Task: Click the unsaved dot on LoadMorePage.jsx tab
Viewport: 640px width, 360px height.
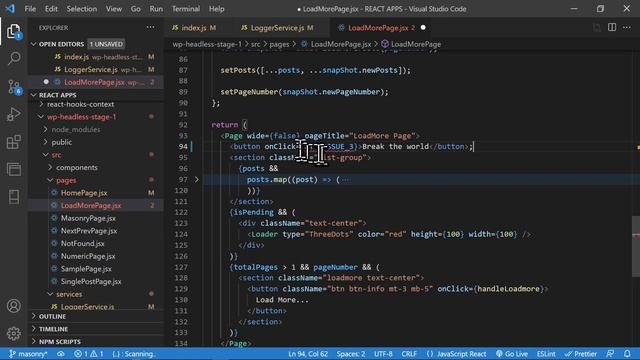Action: pyautogui.click(x=423, y=28)
